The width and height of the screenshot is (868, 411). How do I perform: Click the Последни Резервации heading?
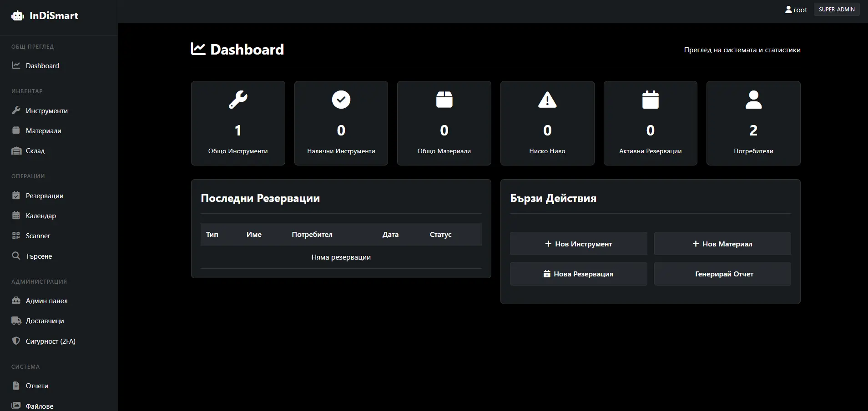260,198
